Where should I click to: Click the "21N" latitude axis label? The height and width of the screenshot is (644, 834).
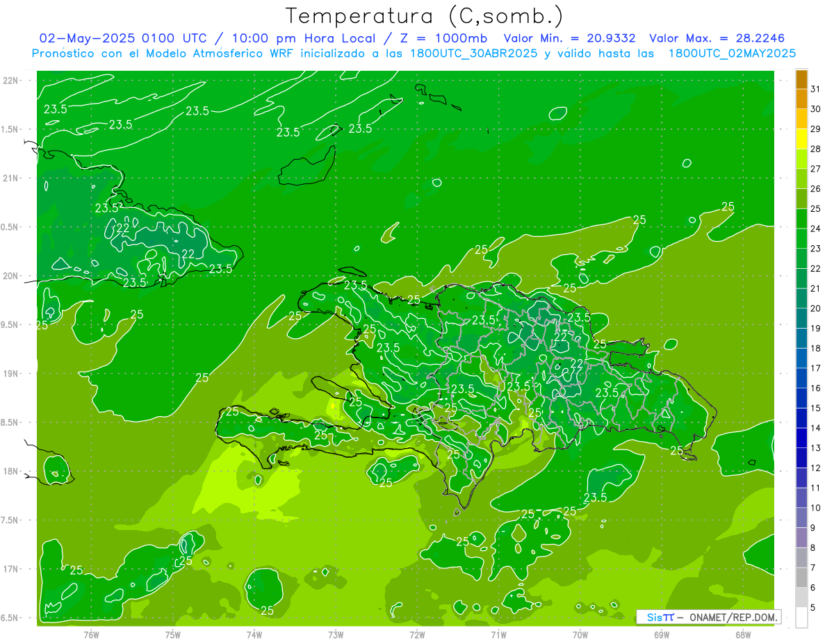coord(11,178)
